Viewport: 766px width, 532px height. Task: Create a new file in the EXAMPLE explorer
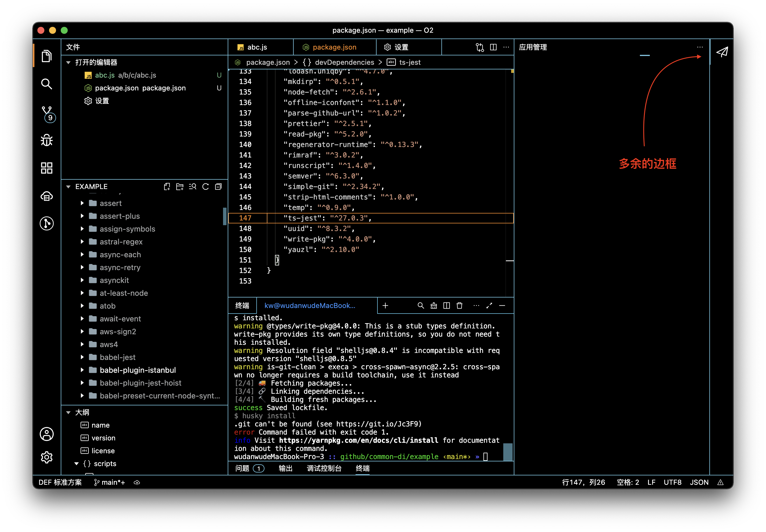[x=167, y=186]
